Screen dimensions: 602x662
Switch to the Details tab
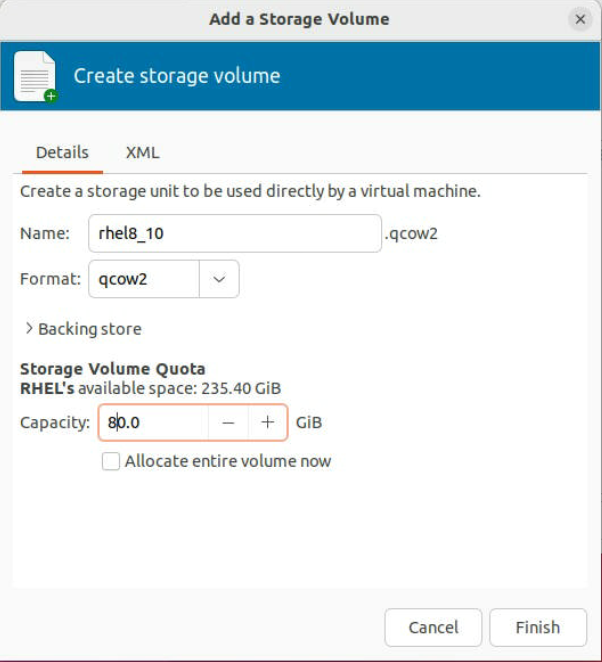point(62,153)
